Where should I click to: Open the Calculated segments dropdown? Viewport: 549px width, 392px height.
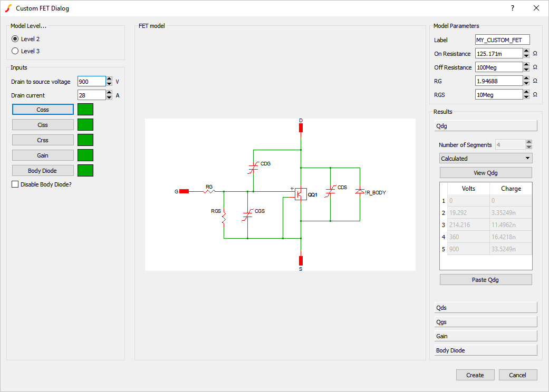click(x=485, y=158)
